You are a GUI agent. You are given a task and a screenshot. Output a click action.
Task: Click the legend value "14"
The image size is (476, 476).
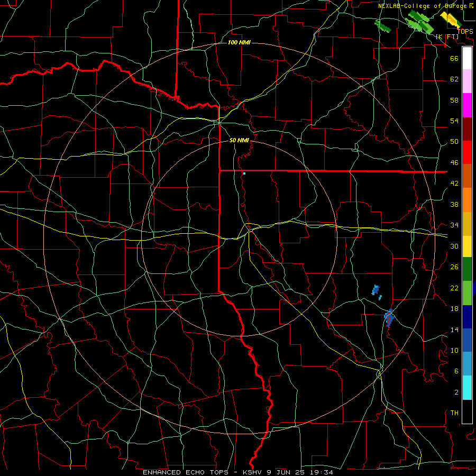(x=454, y=329)
